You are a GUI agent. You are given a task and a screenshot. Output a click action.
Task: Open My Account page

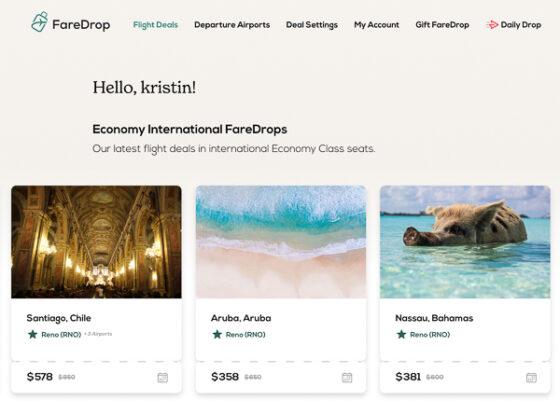pos(376,25)
